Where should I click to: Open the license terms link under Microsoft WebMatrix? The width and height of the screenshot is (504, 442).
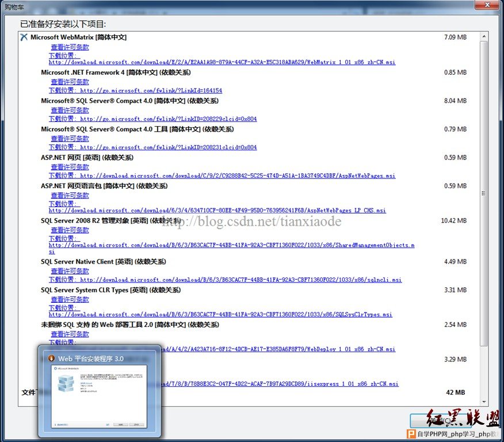70,47
